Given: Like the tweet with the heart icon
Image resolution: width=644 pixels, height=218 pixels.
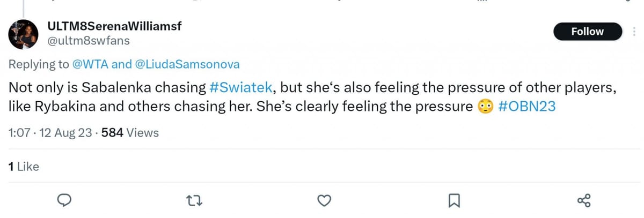Looking at the screenshot, I should coord(324,200).
